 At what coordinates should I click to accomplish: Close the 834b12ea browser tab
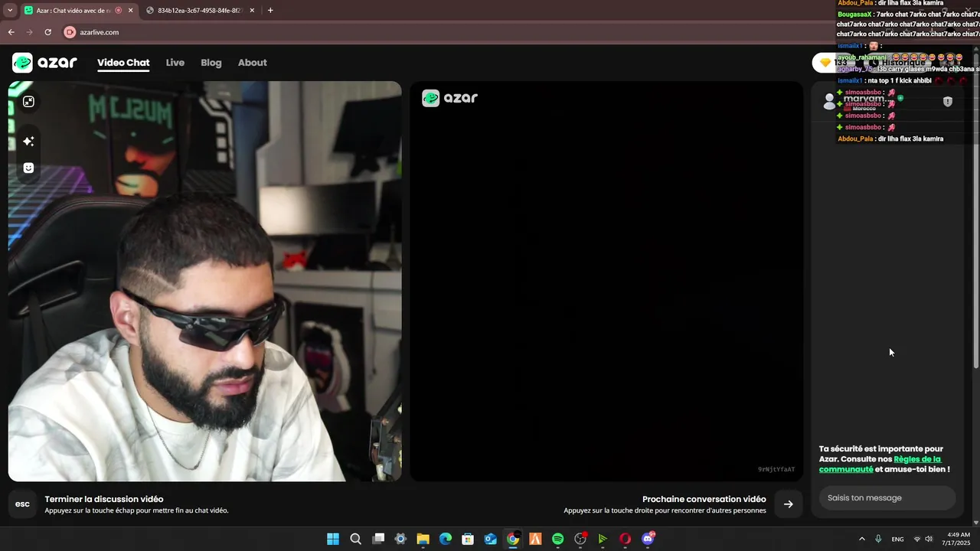[x=252, y=11]
